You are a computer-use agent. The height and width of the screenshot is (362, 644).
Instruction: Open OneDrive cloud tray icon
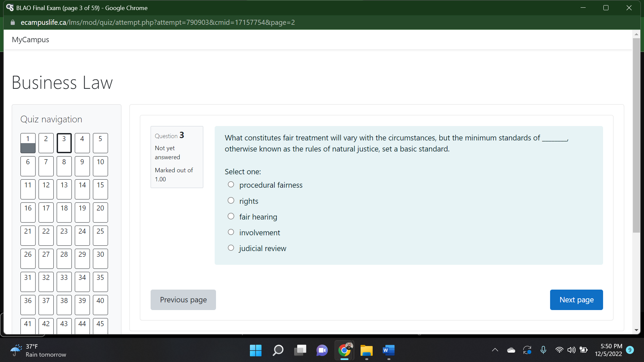click(511, 350)
